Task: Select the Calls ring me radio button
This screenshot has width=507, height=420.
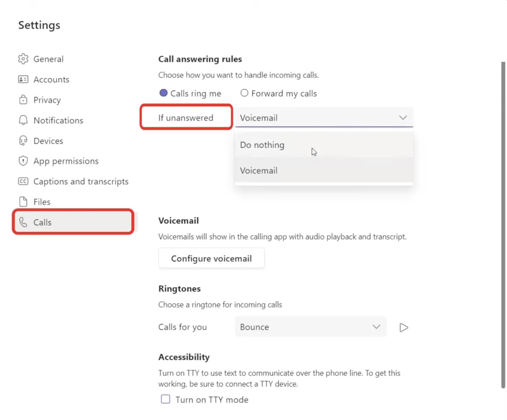Action: point(163,93)
